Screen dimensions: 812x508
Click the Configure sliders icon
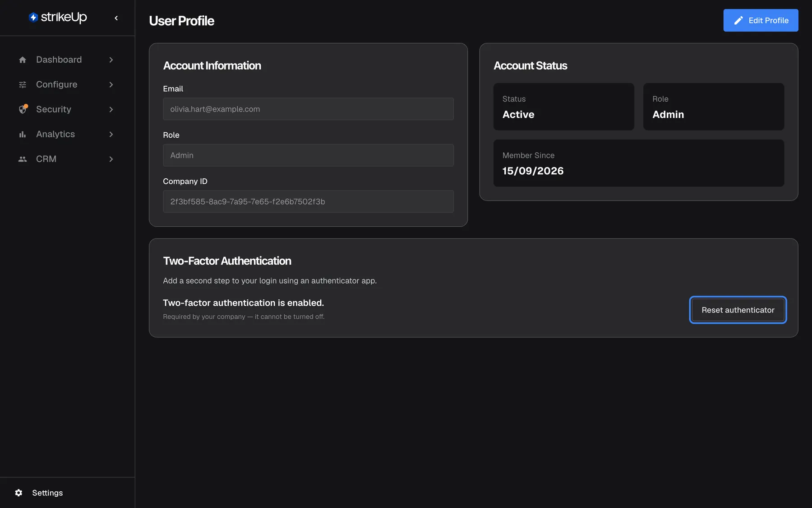pos(23,84)
